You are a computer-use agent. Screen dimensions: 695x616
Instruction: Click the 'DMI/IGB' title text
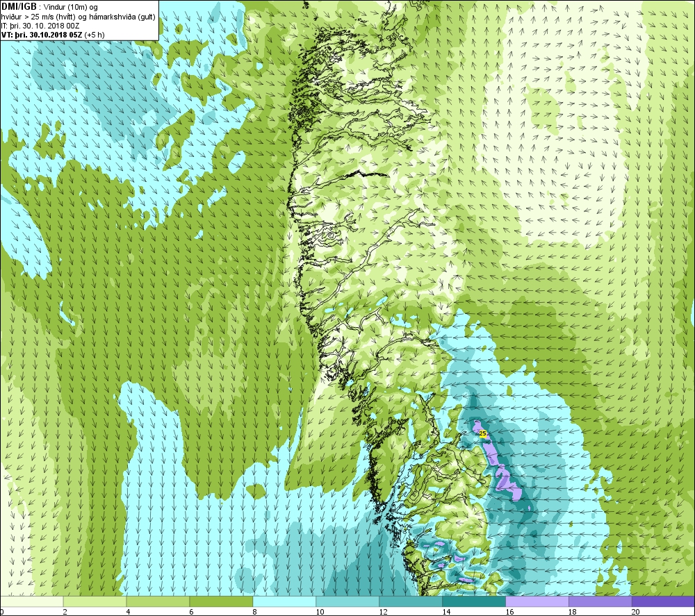19,7
